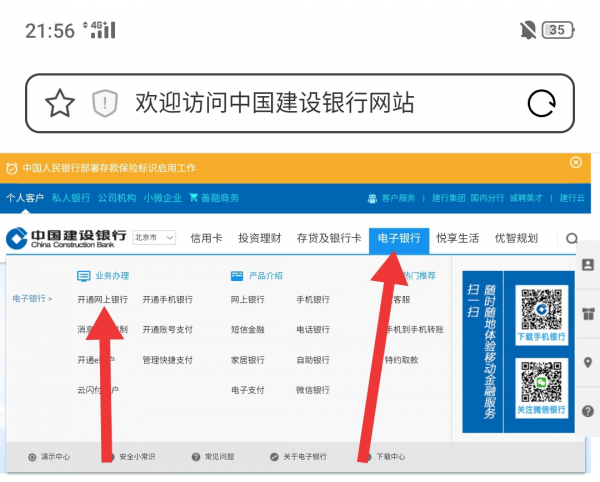Open 建行集团 link
600x482 pixels.
point(448,198)
